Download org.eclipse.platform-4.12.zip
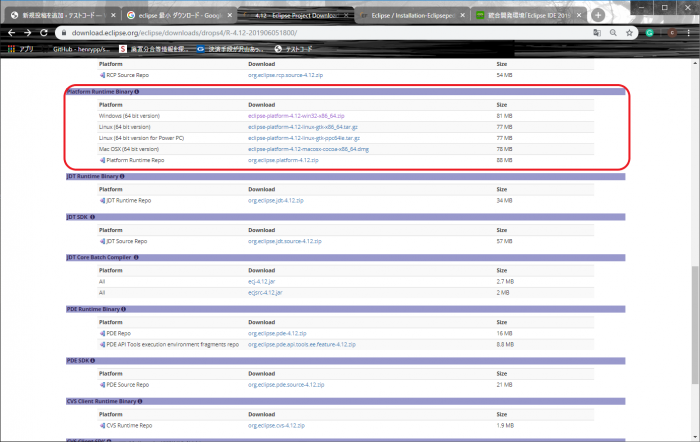Image resolution: width=700 pixels, height=442 pixels. pos(283,160)
